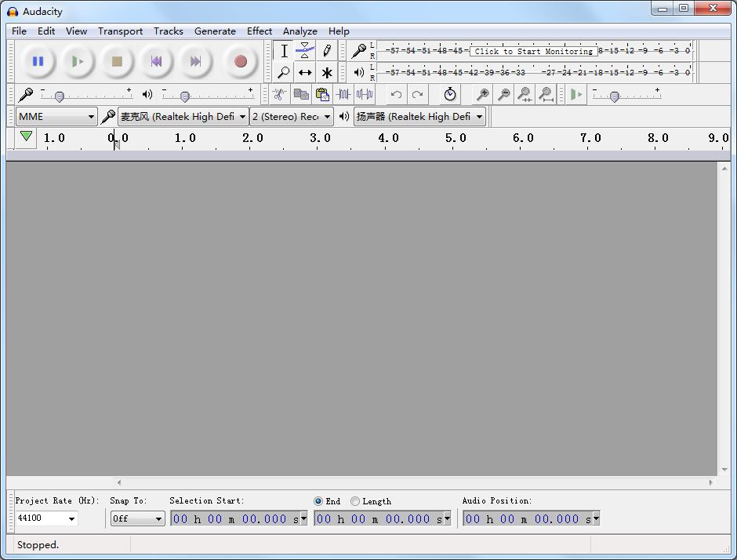The image size is (737, 560).
Task: Click the Copy icon
Action: click(x=301, y=94)
